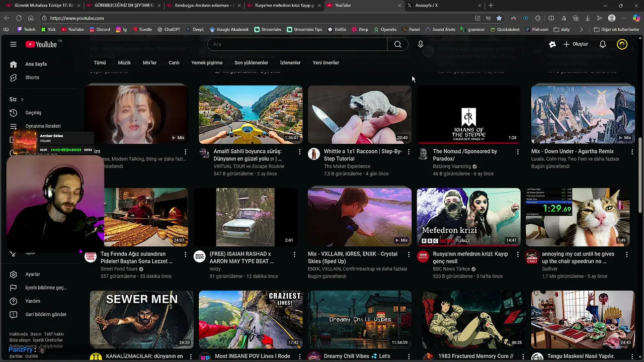This screenshot has width=644, height=362.
Task: Select the Tümü filter chip
Action: (100, 63)
